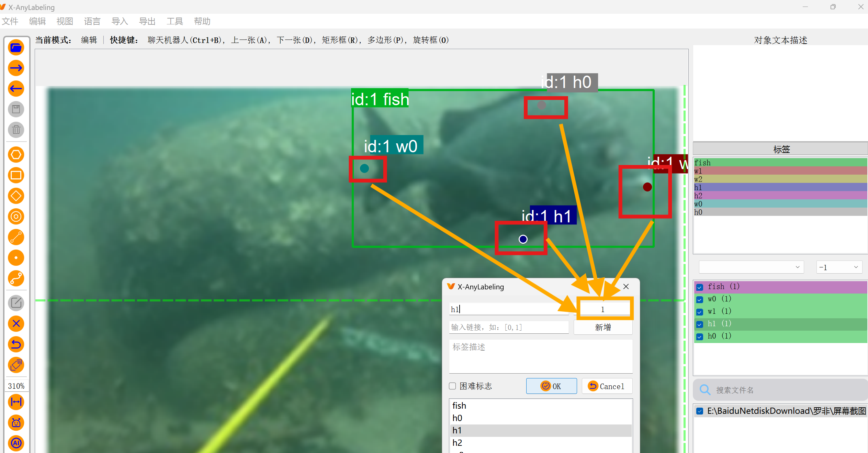The width and height of the screenshot is (868, 453).
Task: Open the -1 group id dropdown
Action: click(x=839, y=267)
